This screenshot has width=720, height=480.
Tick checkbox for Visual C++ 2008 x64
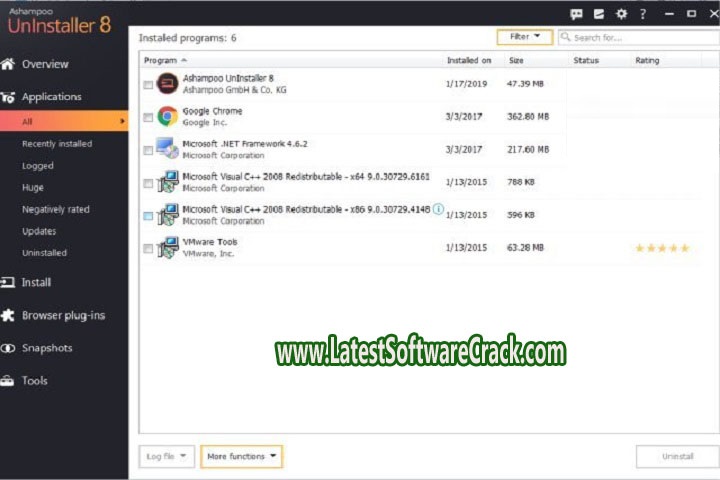[x=148, y=184]
